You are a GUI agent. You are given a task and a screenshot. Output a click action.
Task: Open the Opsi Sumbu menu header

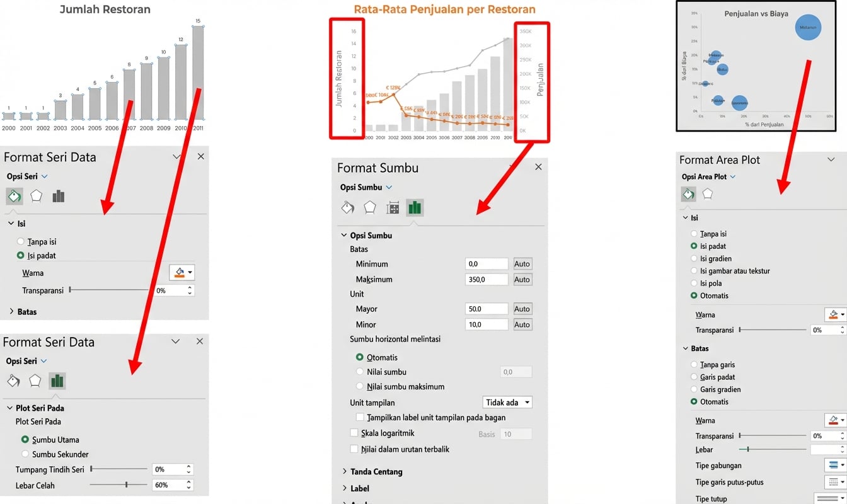click(x=366, y=187)
